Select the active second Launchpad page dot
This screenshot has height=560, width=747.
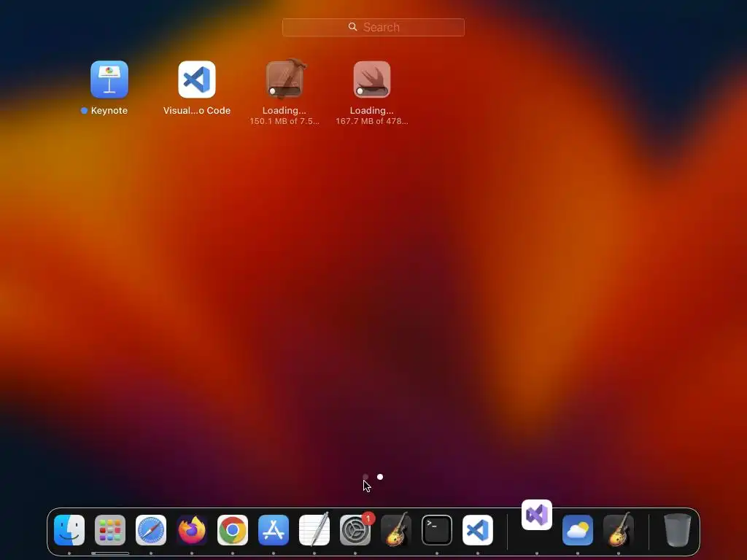click(x=379, y=477)
